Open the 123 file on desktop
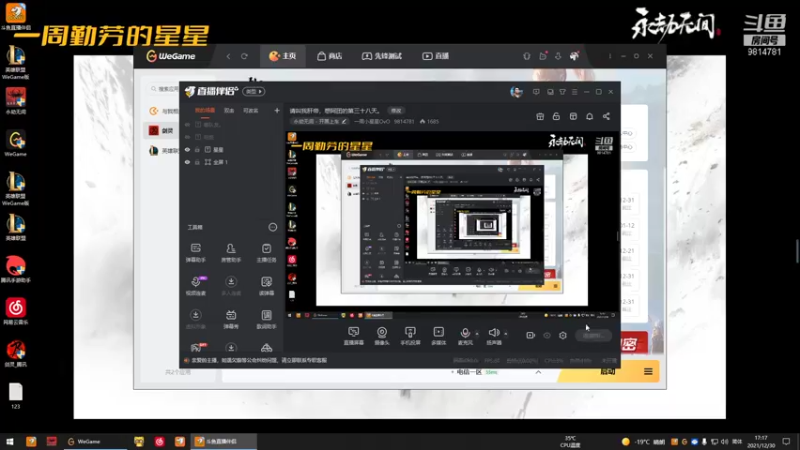800x450 pixels. [x=15, y=396]
